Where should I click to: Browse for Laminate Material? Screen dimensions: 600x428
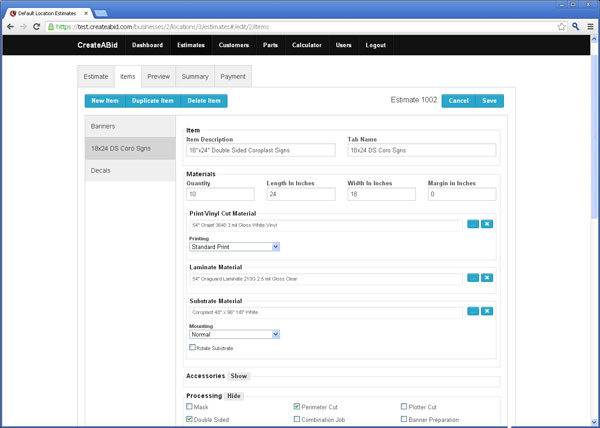click(x=473, y=277)
